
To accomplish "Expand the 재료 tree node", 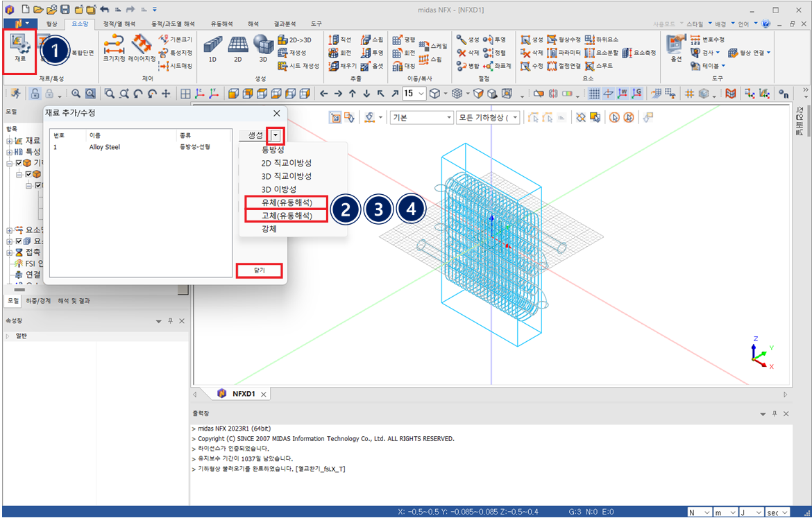I will [x=9, y=141].
